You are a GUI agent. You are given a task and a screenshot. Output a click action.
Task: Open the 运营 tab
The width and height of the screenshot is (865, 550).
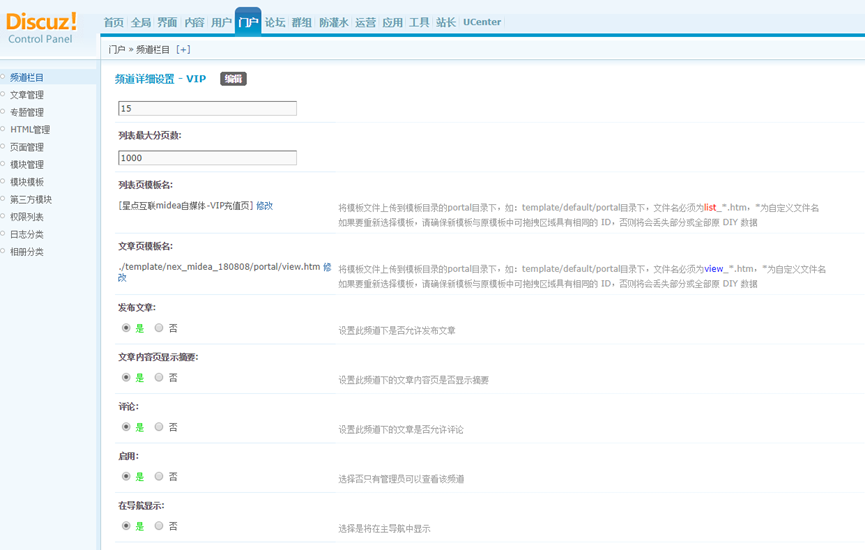(365, 22)
